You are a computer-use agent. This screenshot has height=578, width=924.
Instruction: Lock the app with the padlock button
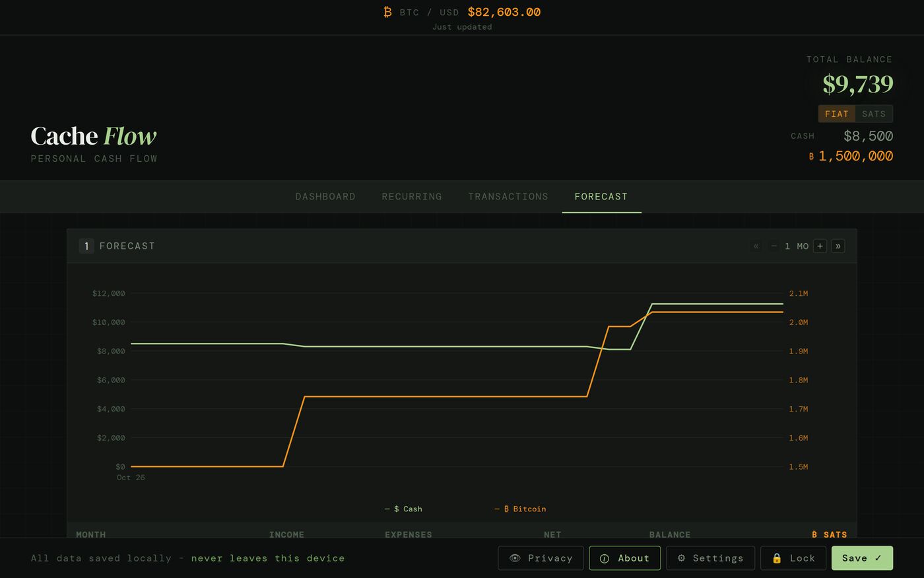tap(793, 558)
